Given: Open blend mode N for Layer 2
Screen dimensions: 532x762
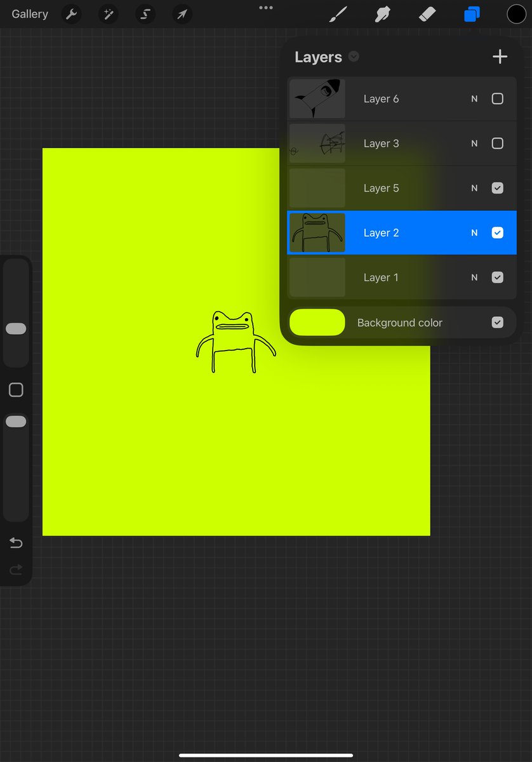Looking at the screenshot, I should (x=474, y=232).
